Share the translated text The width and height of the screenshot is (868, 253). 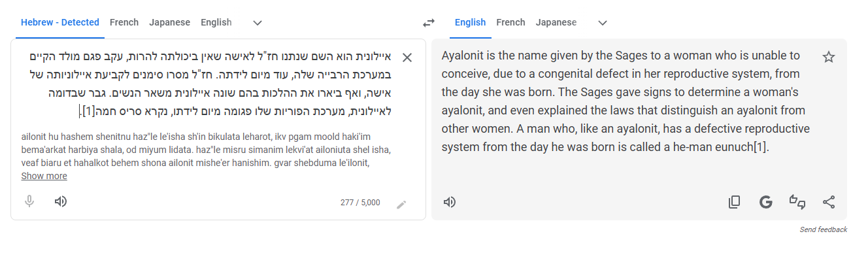coord(829,202)
